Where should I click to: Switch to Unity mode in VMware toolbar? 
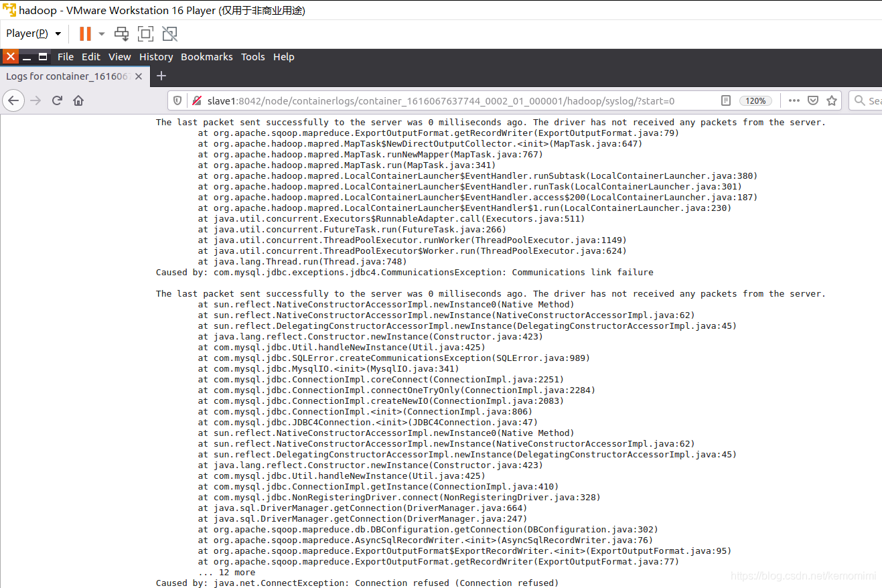169,33
